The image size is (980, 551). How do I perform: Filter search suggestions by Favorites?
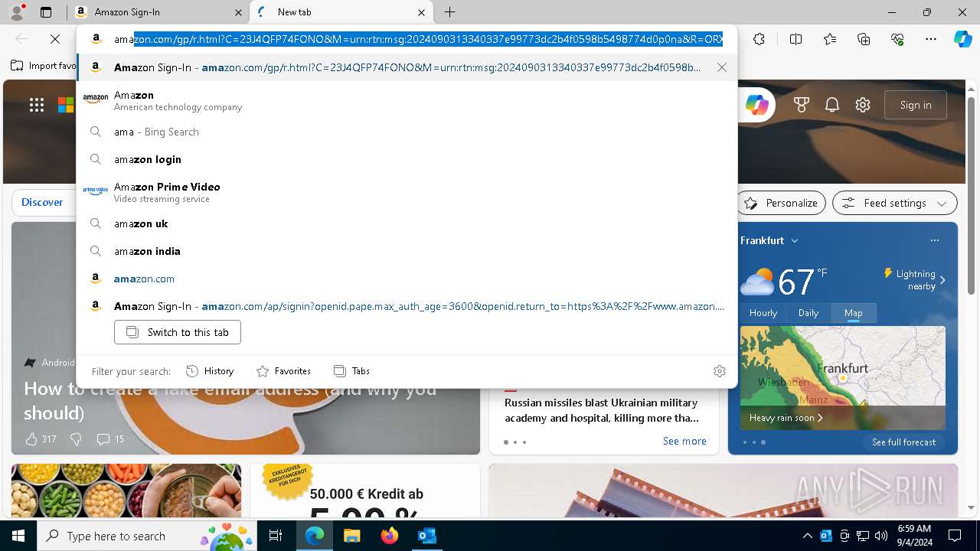283,371
